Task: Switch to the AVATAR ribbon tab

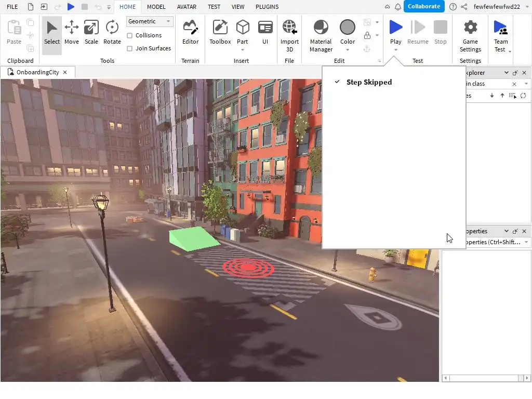Action: tap(187, 7)
